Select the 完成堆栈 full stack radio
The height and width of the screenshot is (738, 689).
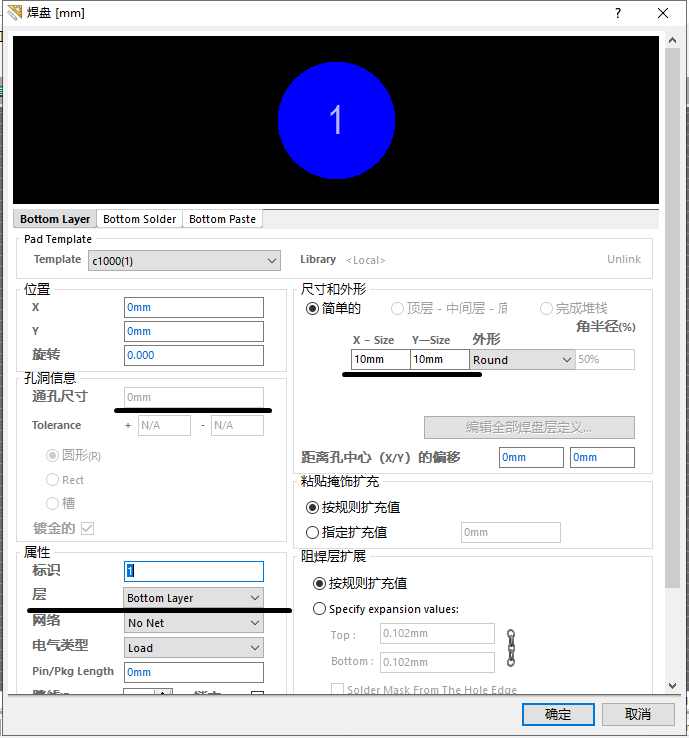click(x=574, y=309)
